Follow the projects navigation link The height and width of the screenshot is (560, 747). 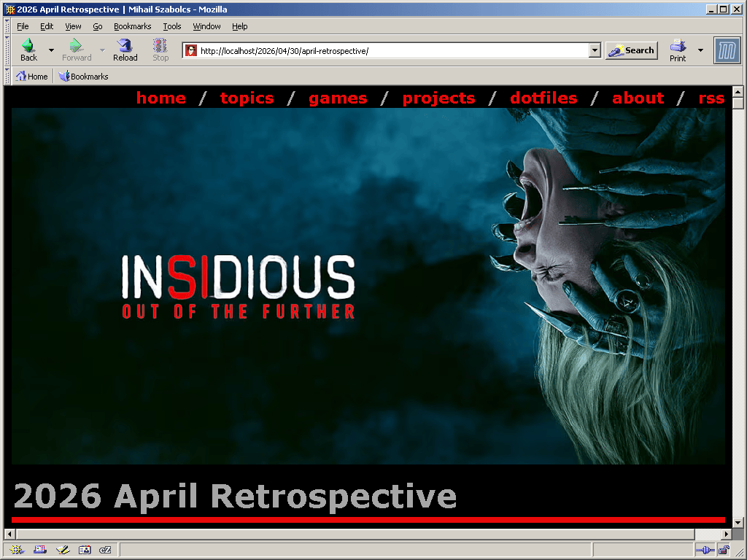(x=438, y=98)
